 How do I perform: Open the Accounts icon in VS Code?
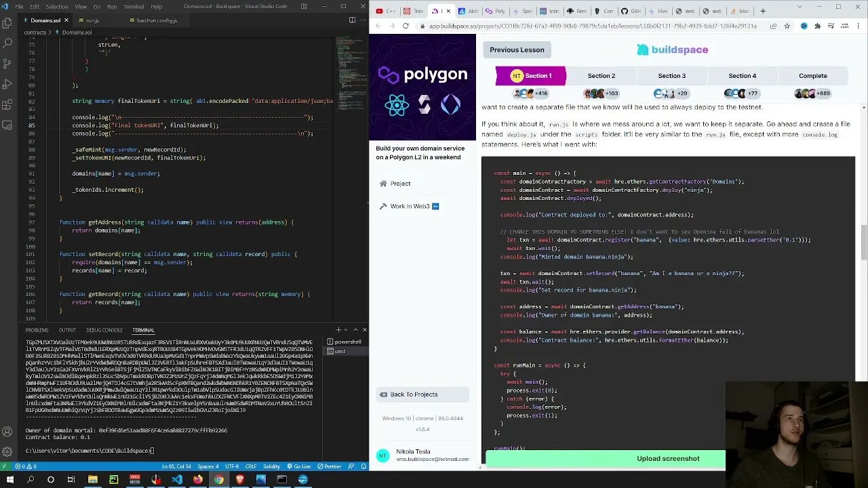tap(7, 431)
